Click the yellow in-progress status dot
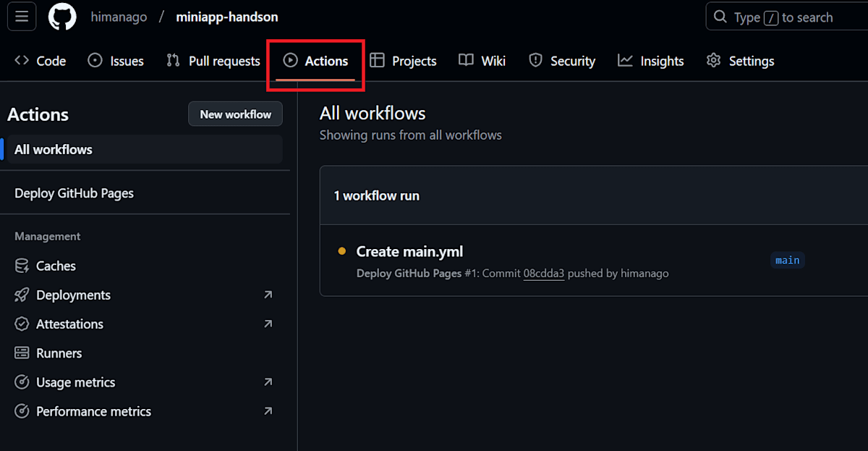 [342, 251]
